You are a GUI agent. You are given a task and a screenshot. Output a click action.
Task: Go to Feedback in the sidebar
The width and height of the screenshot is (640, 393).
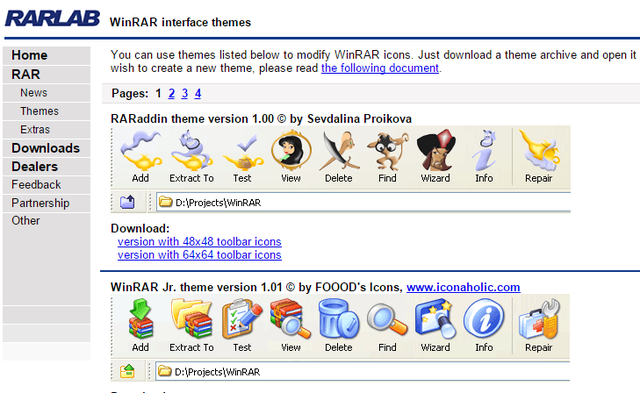click(x=47, y=185)
